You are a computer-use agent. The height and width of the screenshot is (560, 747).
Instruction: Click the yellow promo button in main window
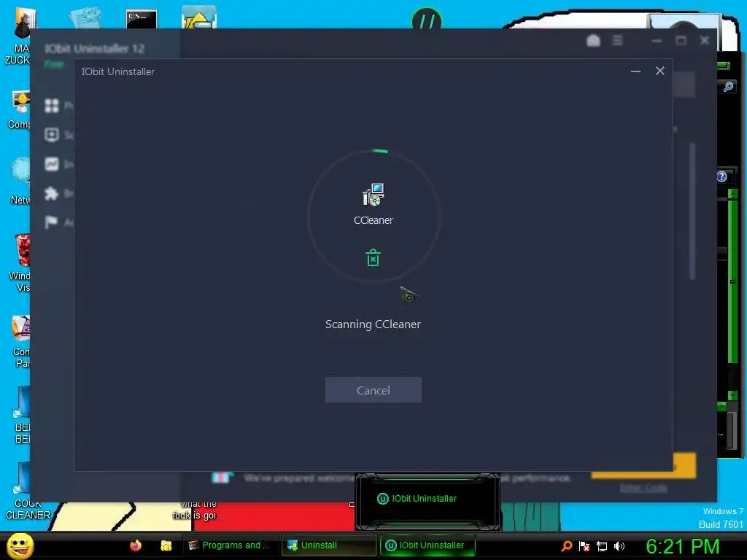tap(684, 466)
